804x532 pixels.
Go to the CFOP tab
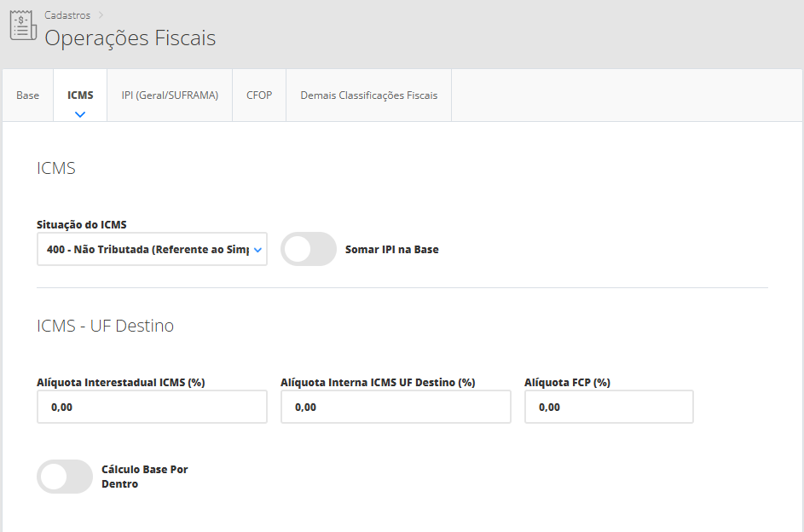coord(259,95)
